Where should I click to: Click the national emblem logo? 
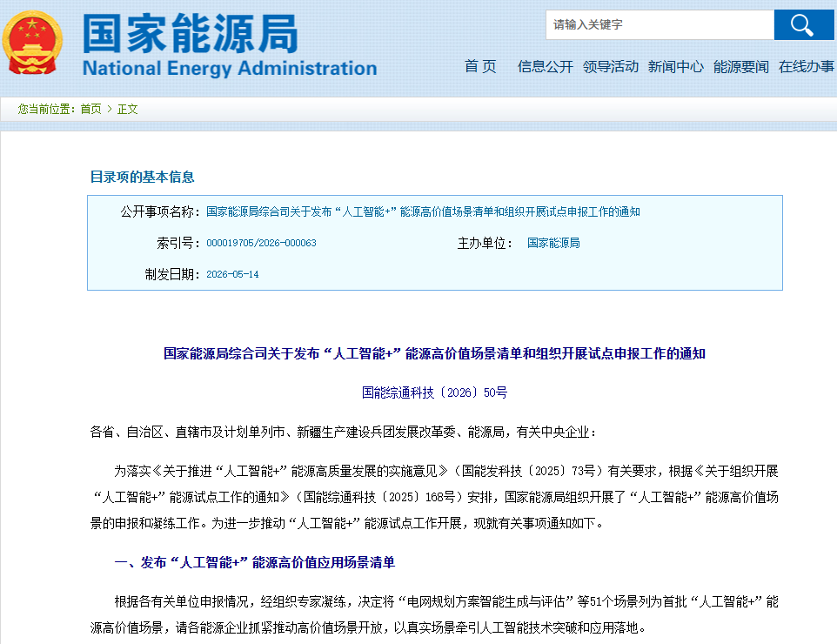tap(32, 43)
